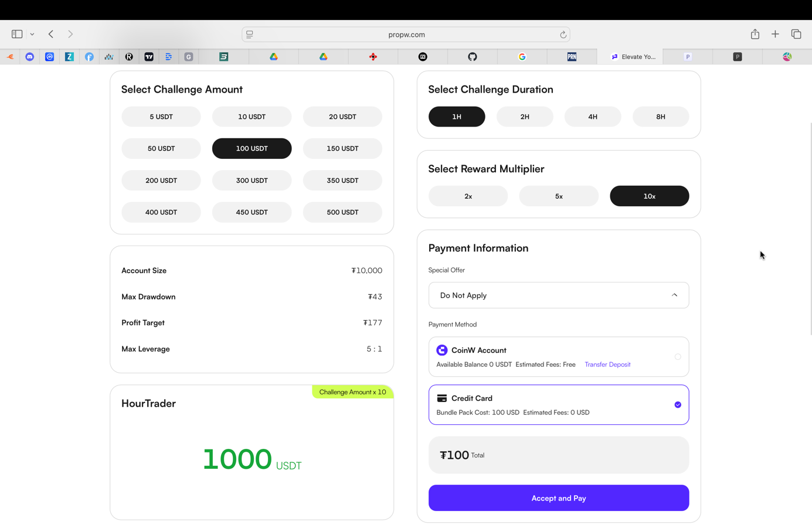Click the Accept and Pay button
The height and width of the screenshot is (528, 812).
click(x=558, y=498)
